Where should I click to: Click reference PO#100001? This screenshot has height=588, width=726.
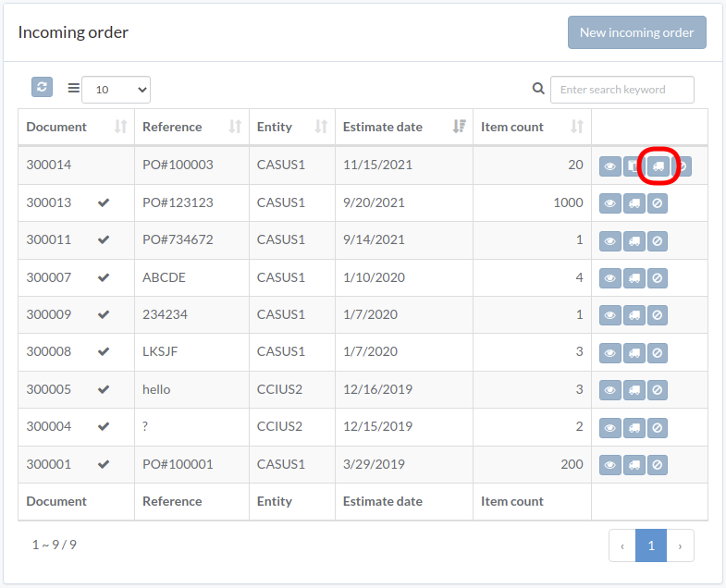pyautogui.click(x=178, y=464)
